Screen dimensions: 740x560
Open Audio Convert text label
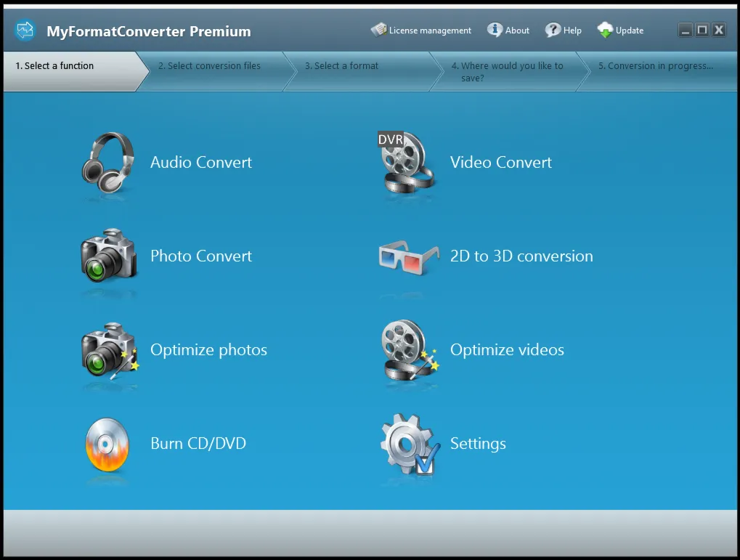click(201, 163)
